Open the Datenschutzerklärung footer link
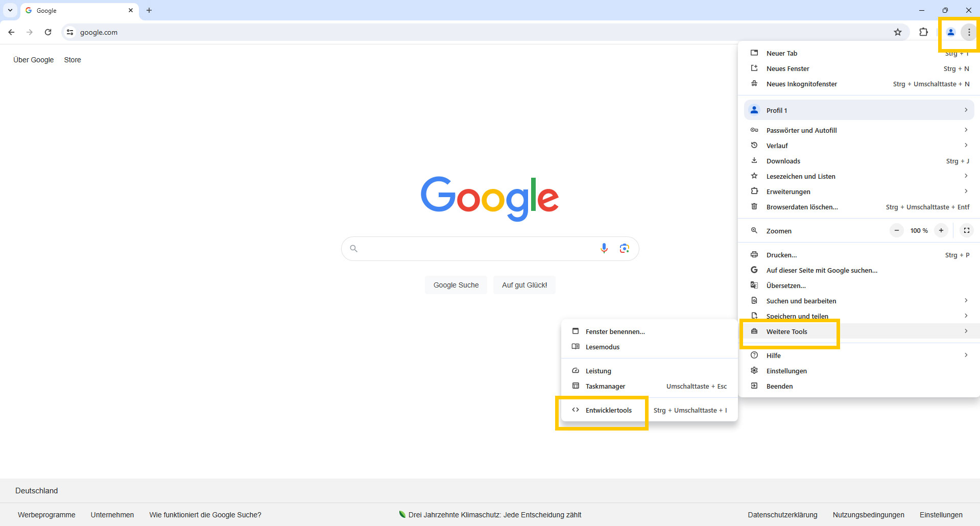Screen dimensions: 980x526 [x=782, y=515]
